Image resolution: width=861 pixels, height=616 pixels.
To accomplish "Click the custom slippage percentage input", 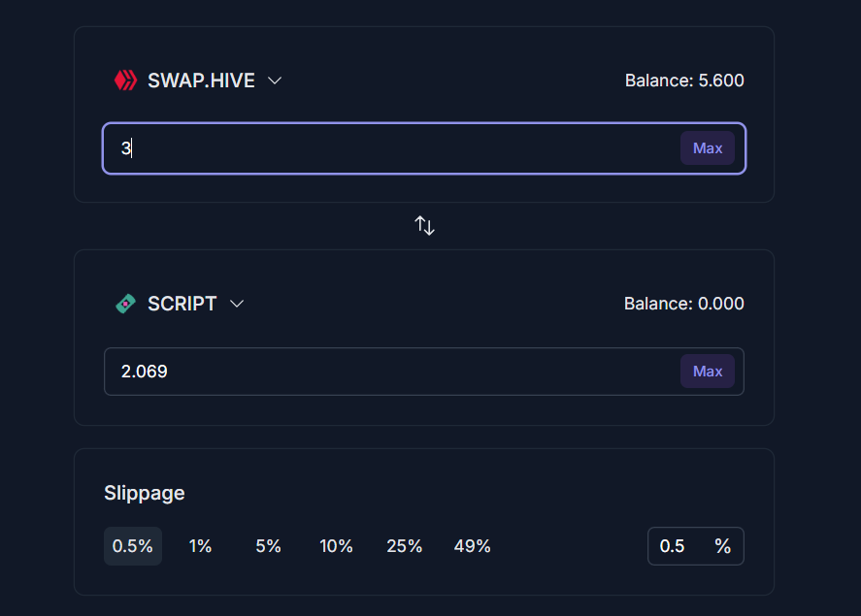I will tap(678, 546).
